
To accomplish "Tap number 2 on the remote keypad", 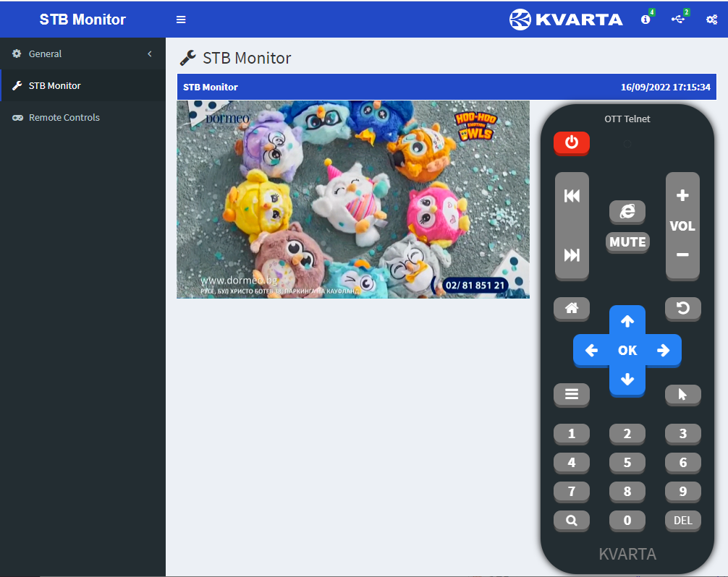I will pyautogui.click(x=627, y=434).
